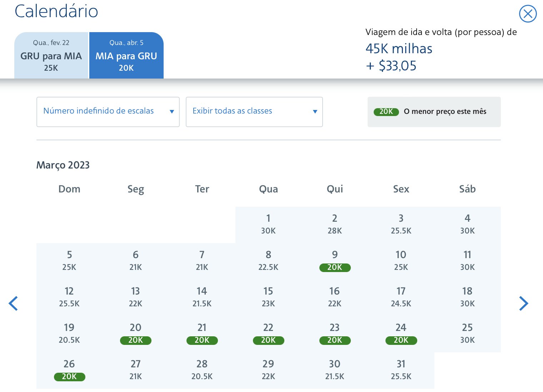Select March 9 with 20K price
Screen dimensions: 543x392
(x=335, y=261)
